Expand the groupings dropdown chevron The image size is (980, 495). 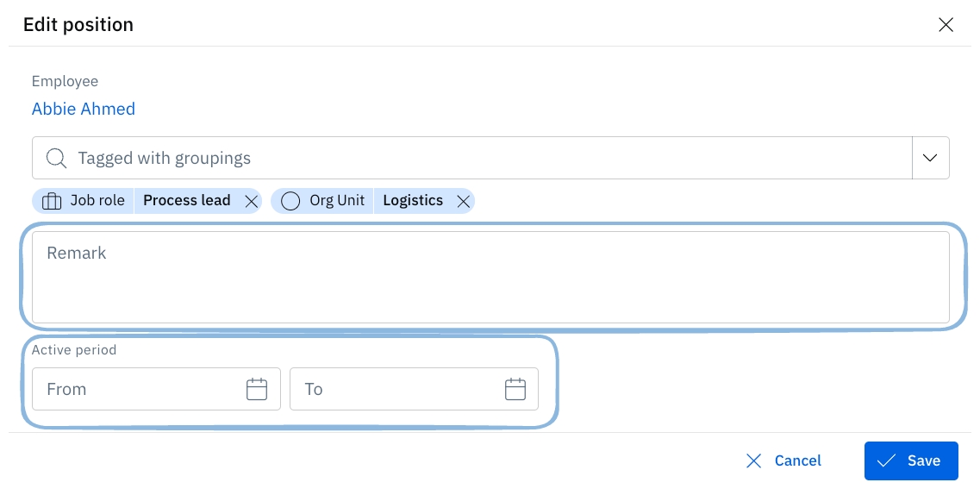pos(930,158)
